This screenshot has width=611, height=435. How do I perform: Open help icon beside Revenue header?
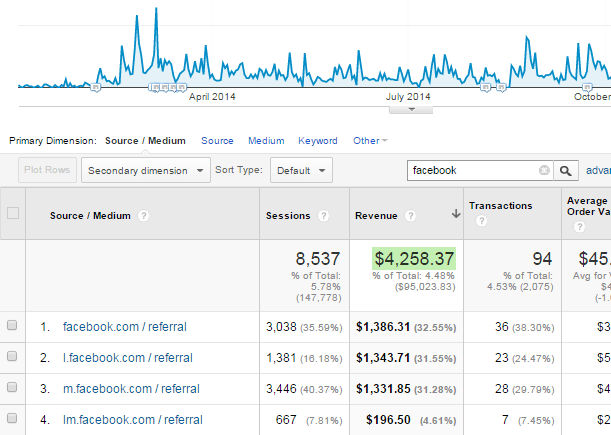410,216
